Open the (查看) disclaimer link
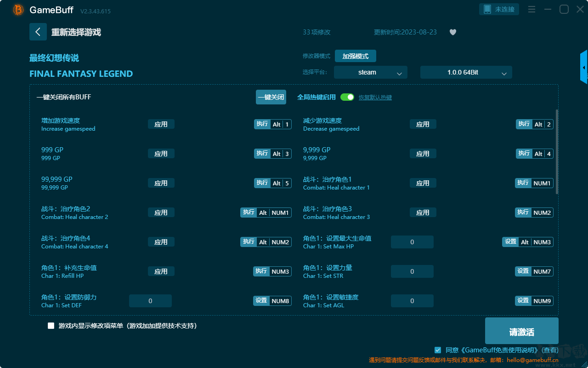This screenshot has height=368, width=588. point(550,350)
